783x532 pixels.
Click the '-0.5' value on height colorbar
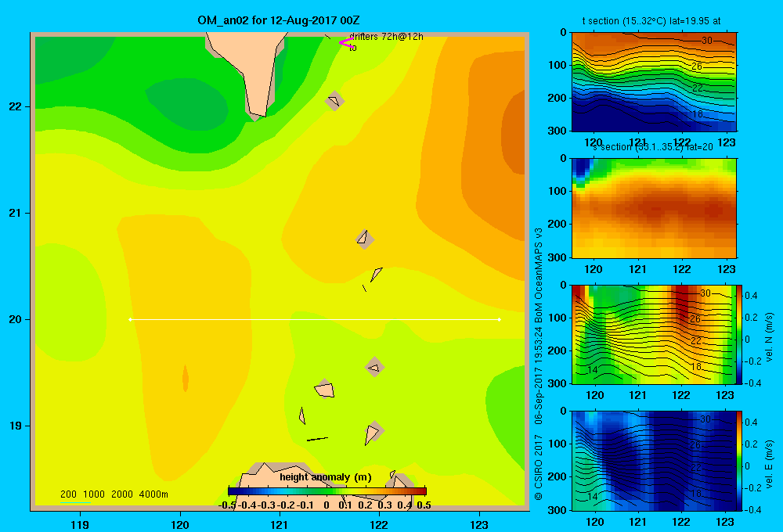pyautogui.click(x=228, y=505)
